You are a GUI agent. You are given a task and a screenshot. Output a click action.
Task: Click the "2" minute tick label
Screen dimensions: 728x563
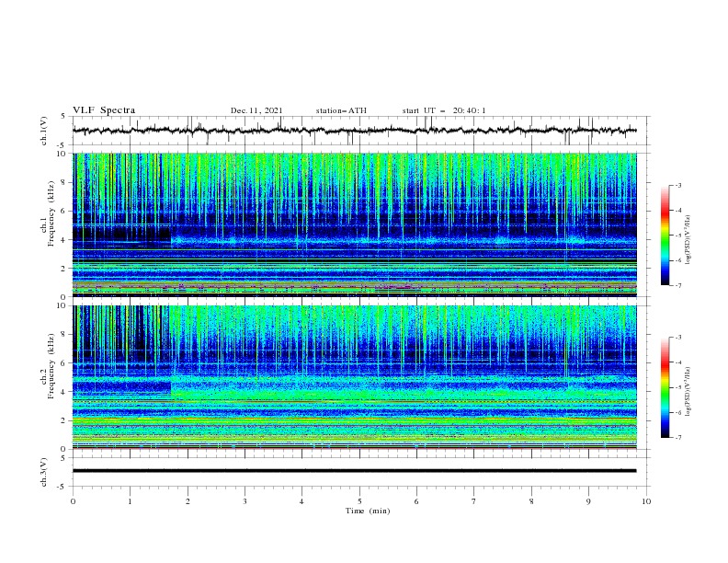coord(188,501)
